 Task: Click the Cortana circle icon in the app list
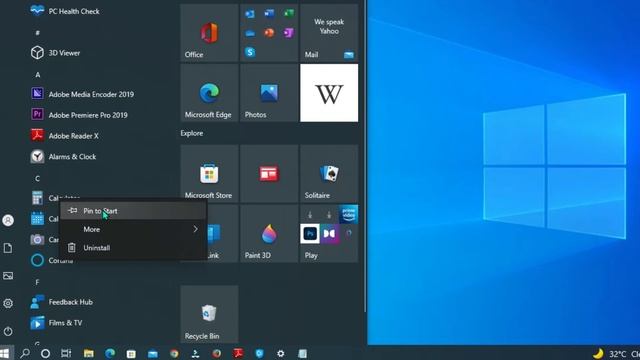(37, 260)
